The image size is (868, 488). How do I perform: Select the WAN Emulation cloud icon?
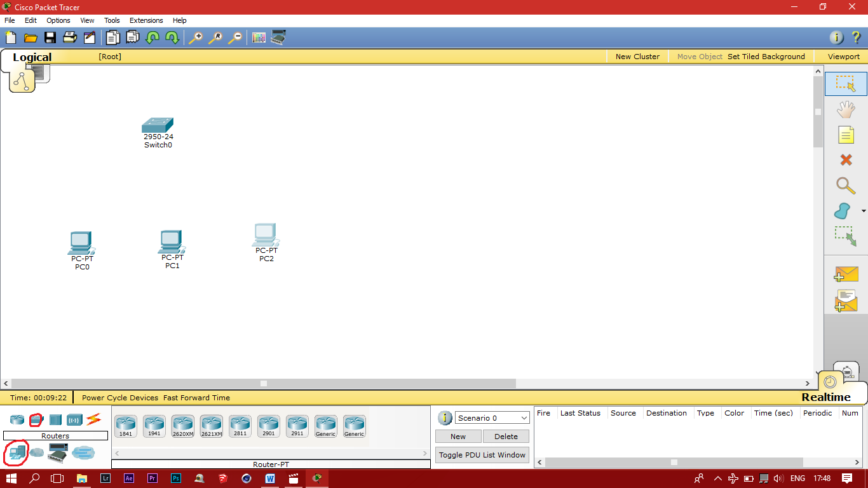pyautogui.click(x=37, y=452)
